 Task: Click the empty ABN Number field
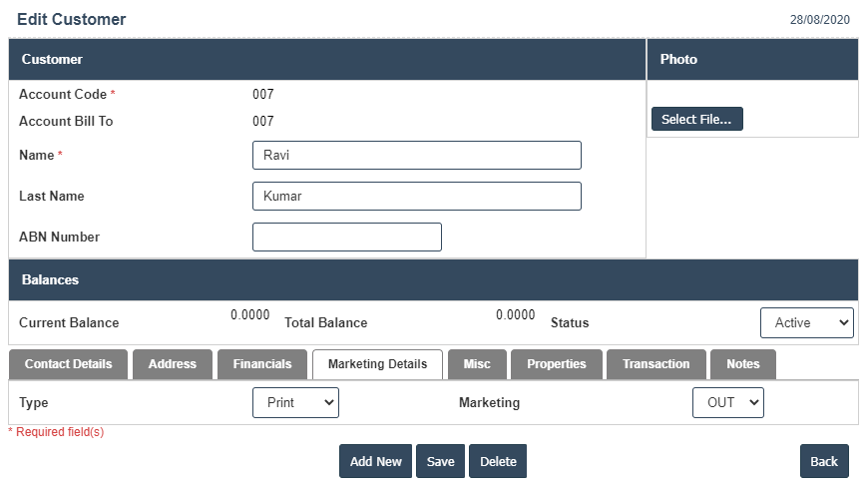pyautogui.click(x=346, y=237)
